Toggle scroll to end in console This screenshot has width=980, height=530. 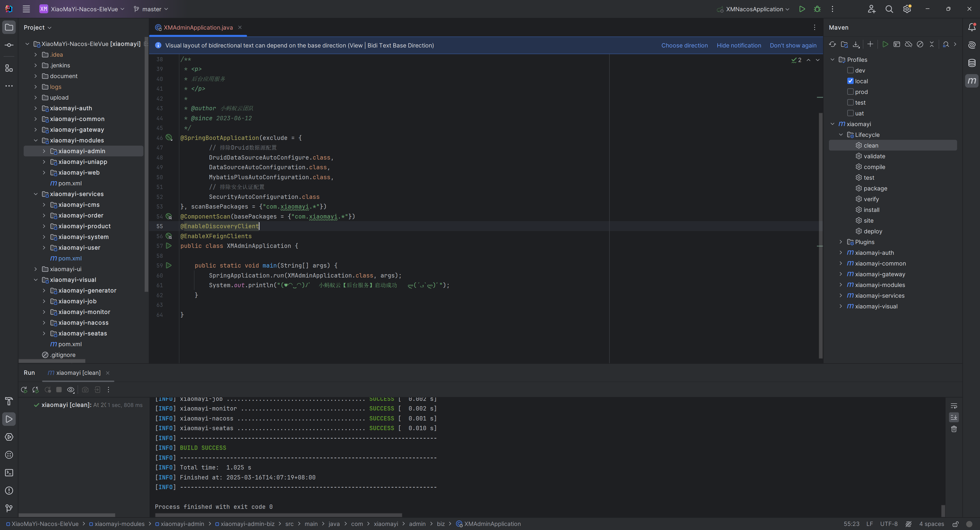click(x=954, y=417)
